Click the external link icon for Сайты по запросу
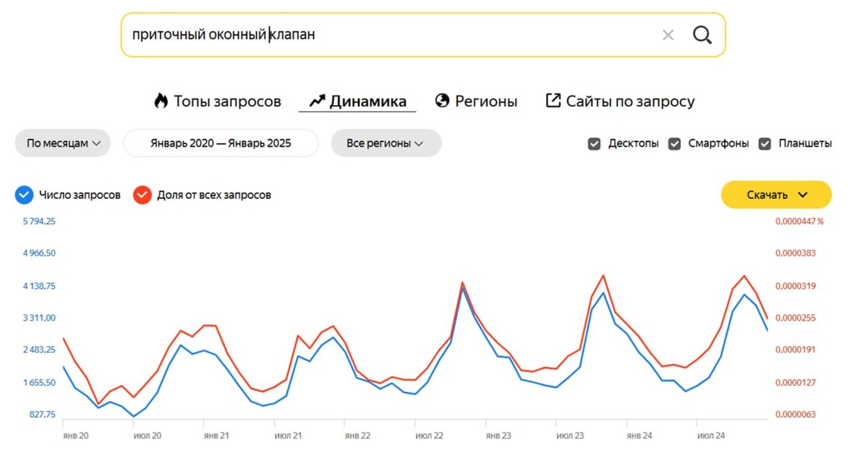Screen dimensions: 868x461 pyautogui.click(x=553, y=101)
